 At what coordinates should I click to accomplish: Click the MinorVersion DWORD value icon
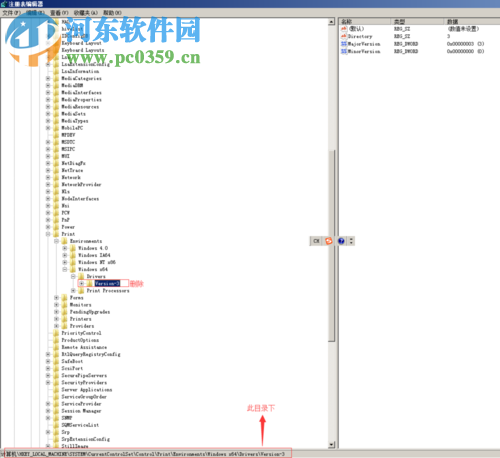point(344,51)
